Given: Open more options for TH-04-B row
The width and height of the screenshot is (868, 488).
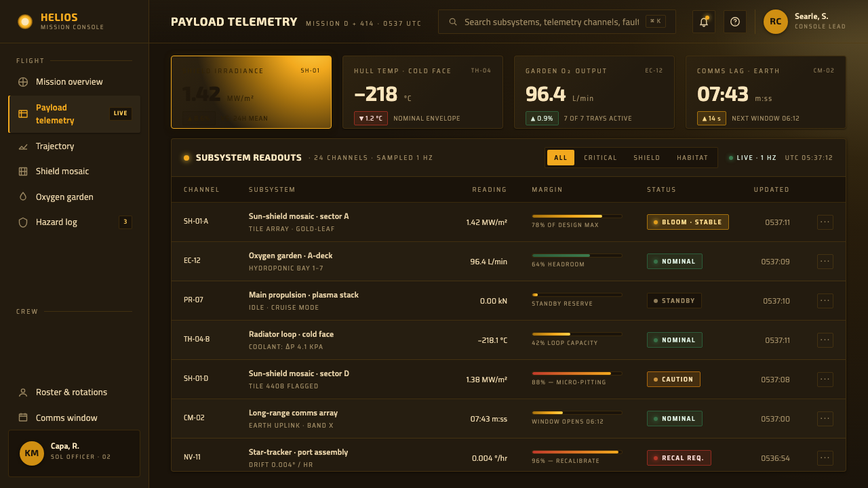Looking at the screenshot, I should 825,340.
